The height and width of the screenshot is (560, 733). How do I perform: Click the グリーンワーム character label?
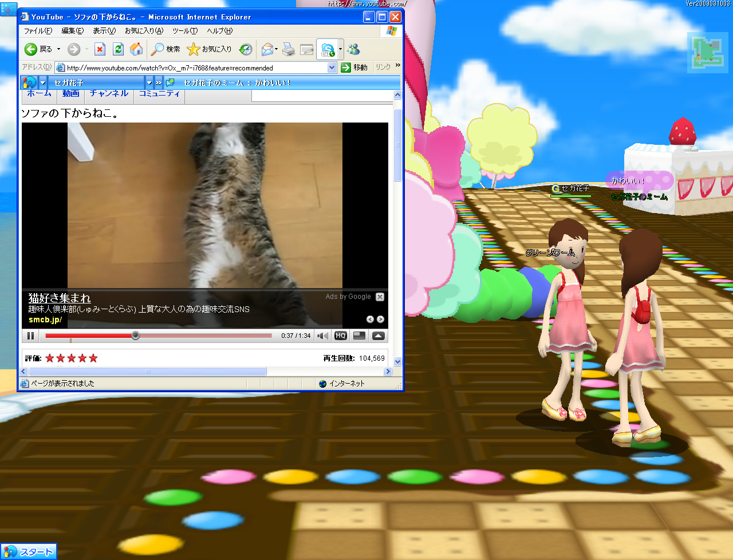coord(550,253)
